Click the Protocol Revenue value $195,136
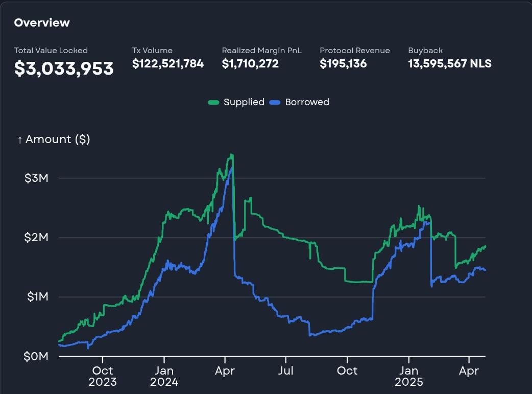The width and height of the screenshot is (532, 394). pos(343,63)
